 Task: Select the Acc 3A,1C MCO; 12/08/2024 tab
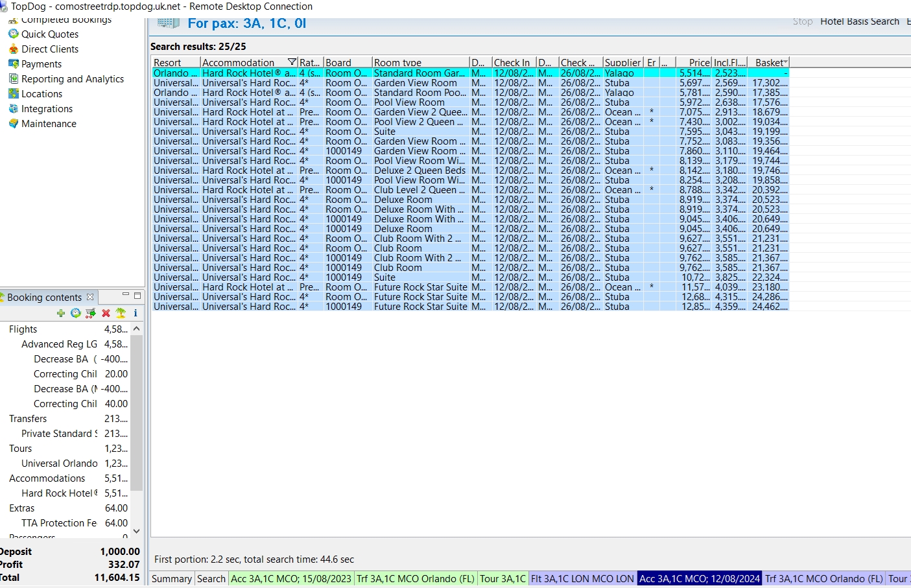click(700, 579)
